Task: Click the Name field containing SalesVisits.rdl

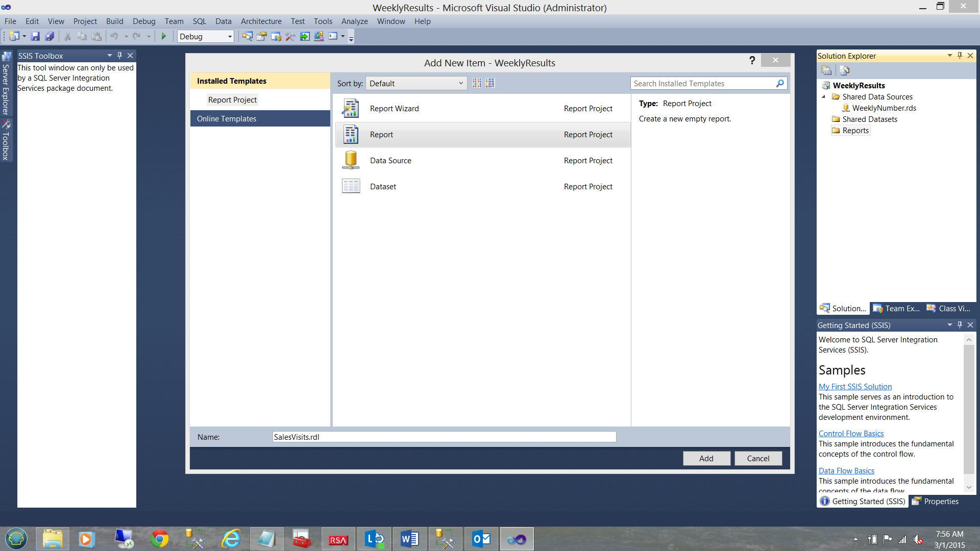Action: pos(444,437)
